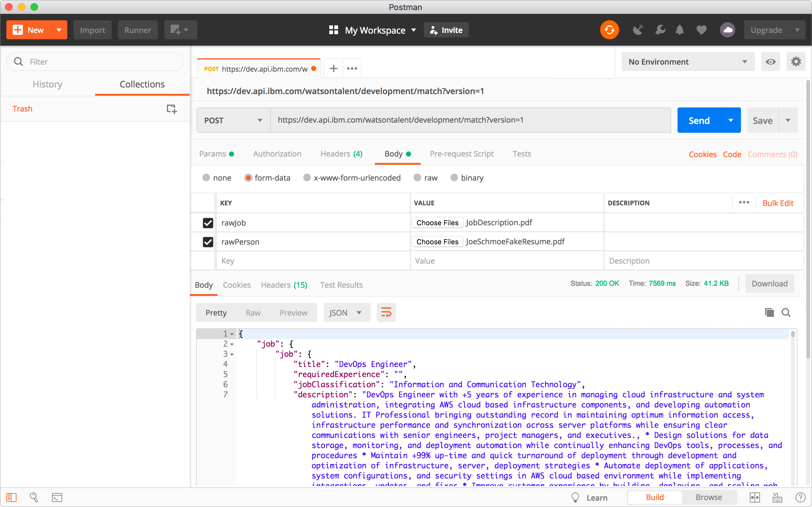Uncheck the rawPerson form-data row
This screenshot has width=812, height=507.
tap(208, 242)
